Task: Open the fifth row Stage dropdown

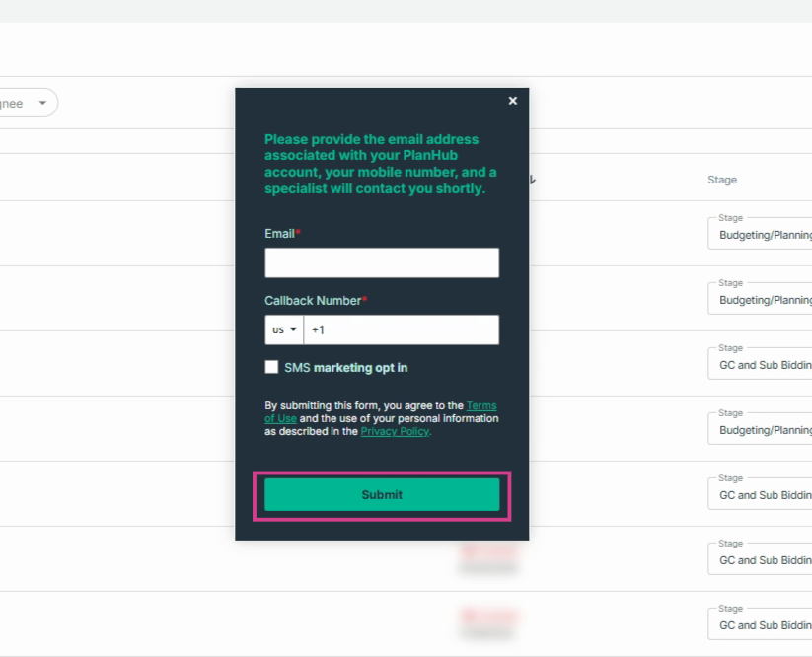Action: click(x=760, y=495)
